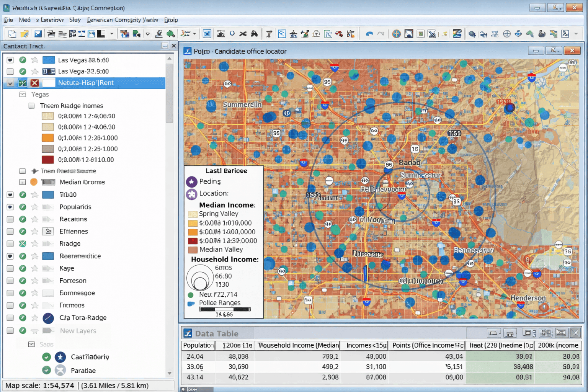Click the blue Save disk icon in the toolbar
This screenshot has width=588, height=392.
38,34
